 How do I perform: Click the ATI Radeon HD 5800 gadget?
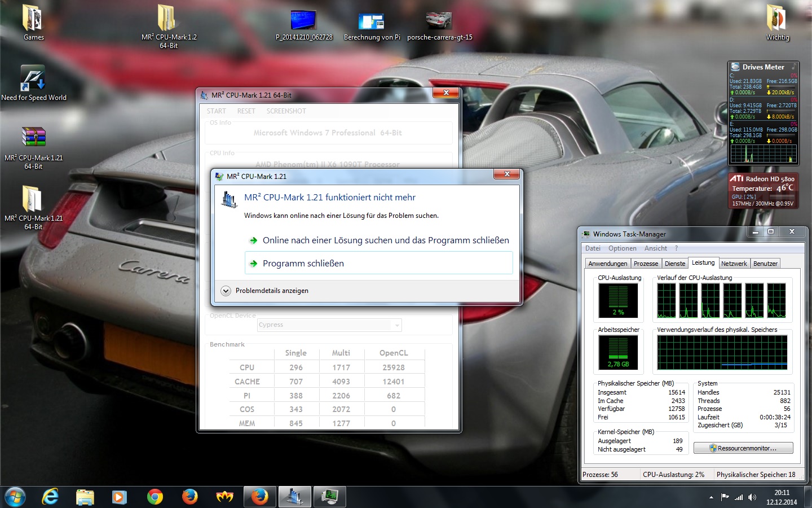[763, 191]
